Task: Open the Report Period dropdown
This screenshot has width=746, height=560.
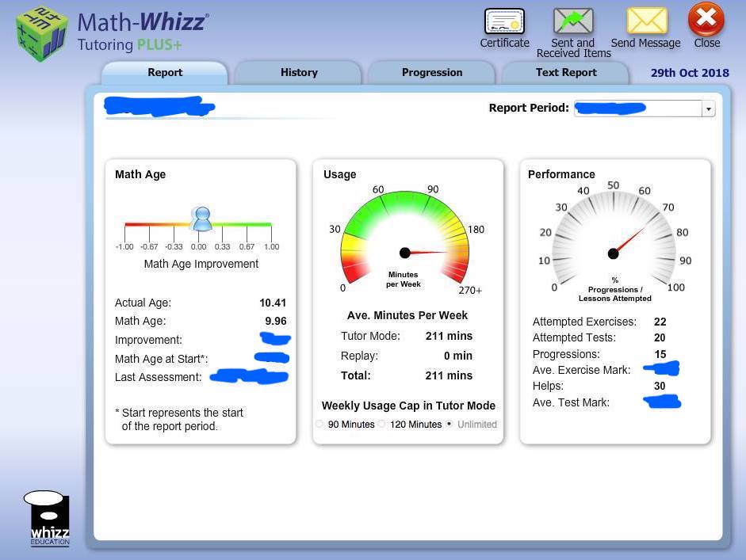Action: [708, 109]
